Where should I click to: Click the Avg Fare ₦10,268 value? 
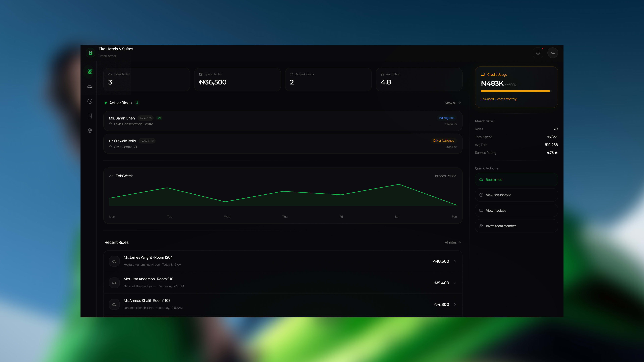551,145
